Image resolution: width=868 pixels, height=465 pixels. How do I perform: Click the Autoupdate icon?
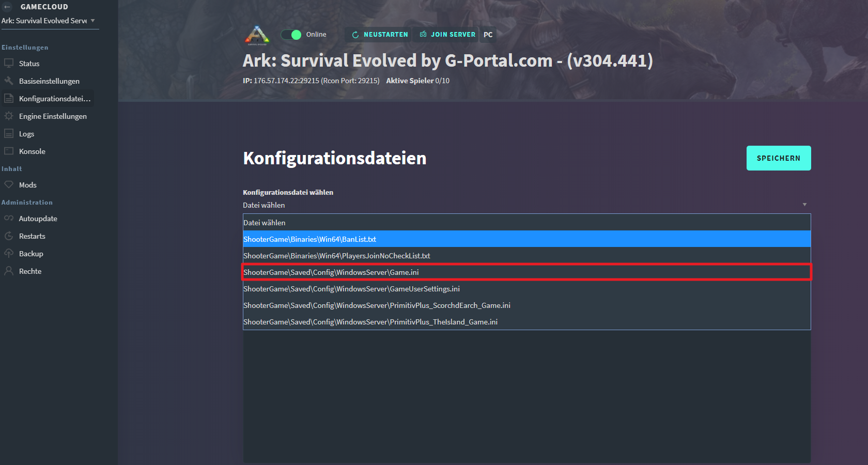point(9,218)
